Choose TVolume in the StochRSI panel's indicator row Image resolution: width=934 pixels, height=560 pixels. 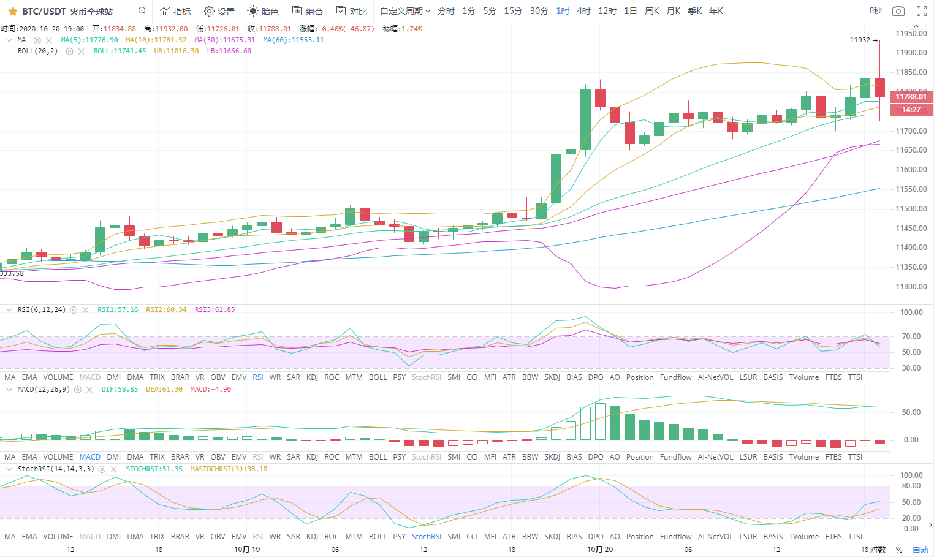(804, 537)
